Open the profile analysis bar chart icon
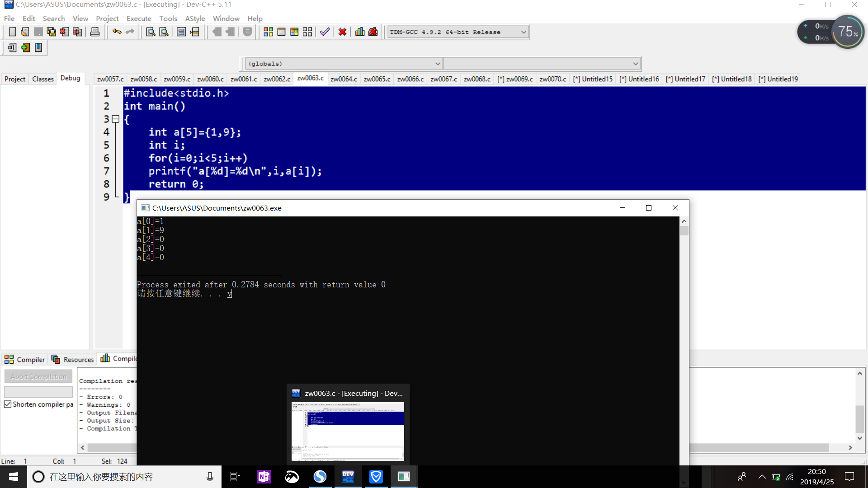This screenshot has width=868, height=488. [360, 32]
